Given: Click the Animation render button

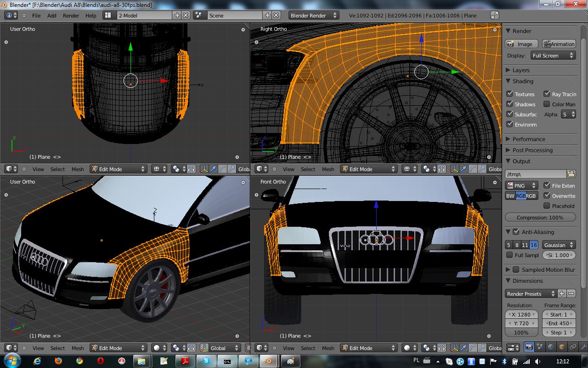Looking at the screenshot, I should click(x=559, y=44).
